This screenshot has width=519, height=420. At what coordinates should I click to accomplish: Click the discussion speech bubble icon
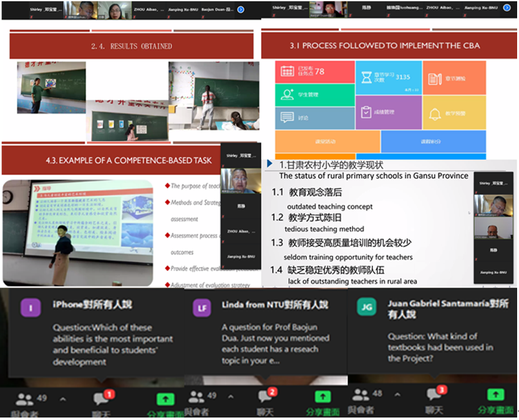(x=287, y=117)
